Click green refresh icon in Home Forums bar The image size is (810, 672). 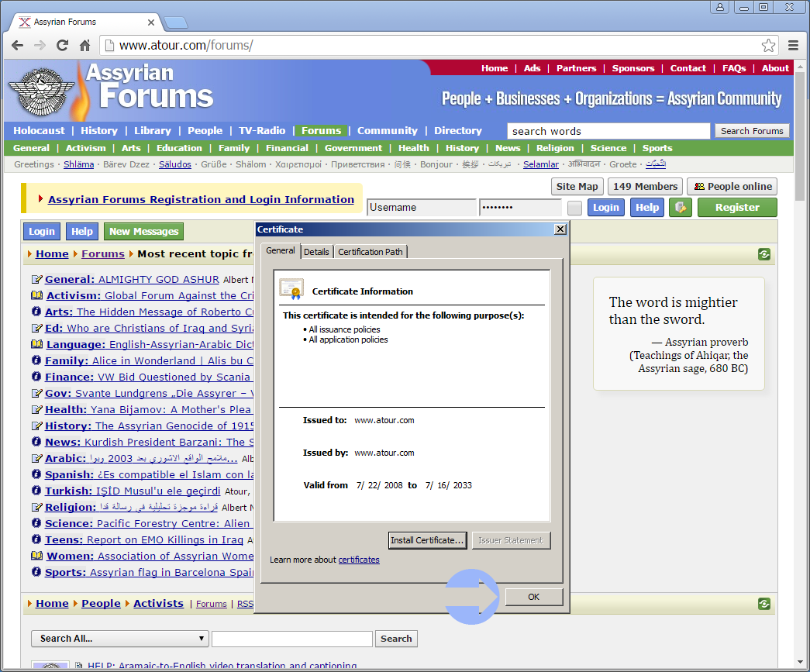coord(764,254)
